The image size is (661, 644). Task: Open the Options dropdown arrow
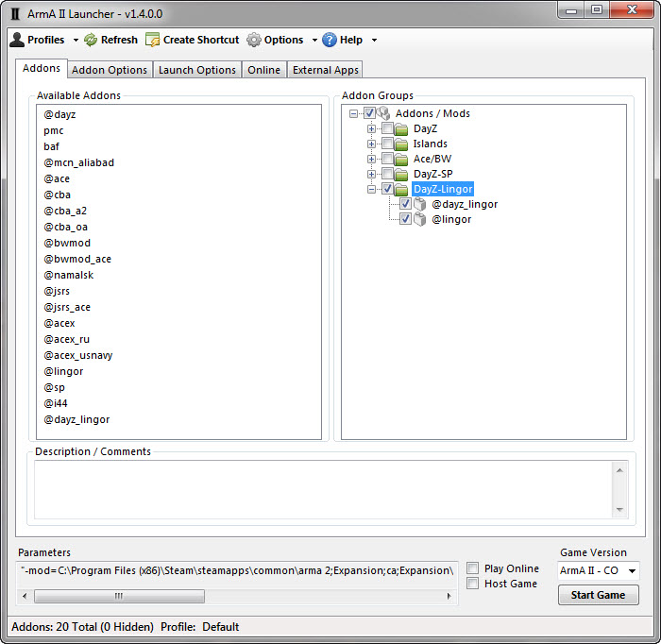click(x=314, y=40)
